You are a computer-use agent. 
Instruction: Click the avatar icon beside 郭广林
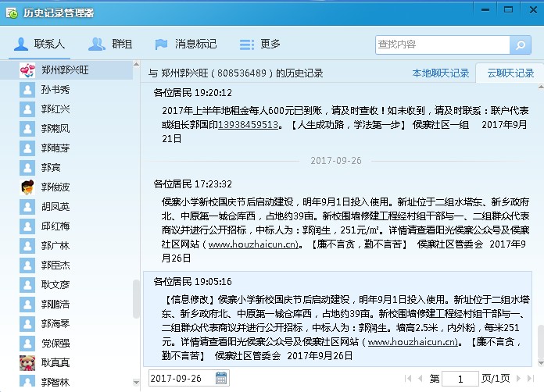(27, 246)
